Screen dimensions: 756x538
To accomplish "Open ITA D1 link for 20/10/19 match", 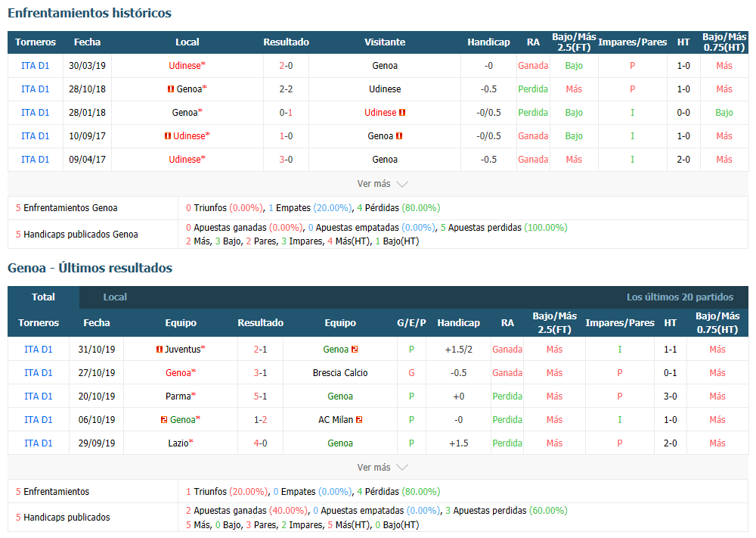I will pyautogui.click(x=38, y=397).
